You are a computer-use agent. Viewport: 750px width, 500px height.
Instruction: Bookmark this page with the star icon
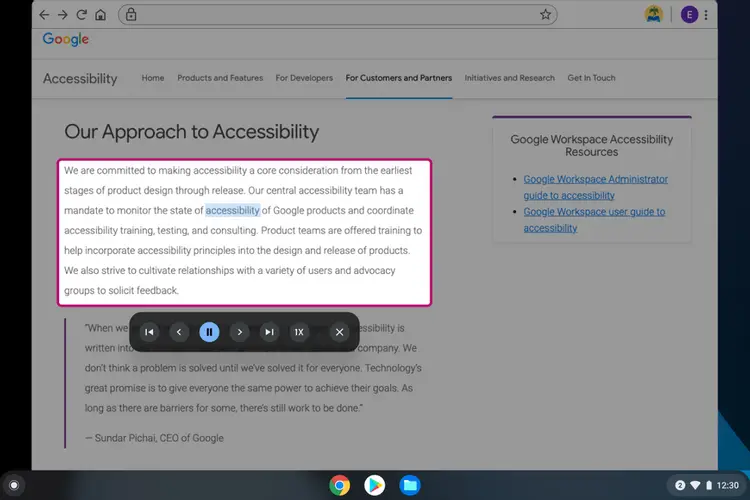(545, 15)
